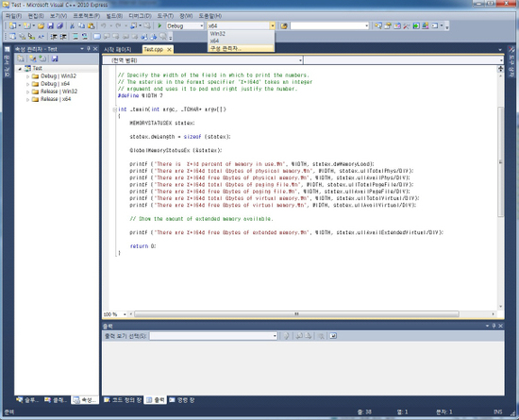
Task: Click the Undo arrow icon
Action: (103, 25)
